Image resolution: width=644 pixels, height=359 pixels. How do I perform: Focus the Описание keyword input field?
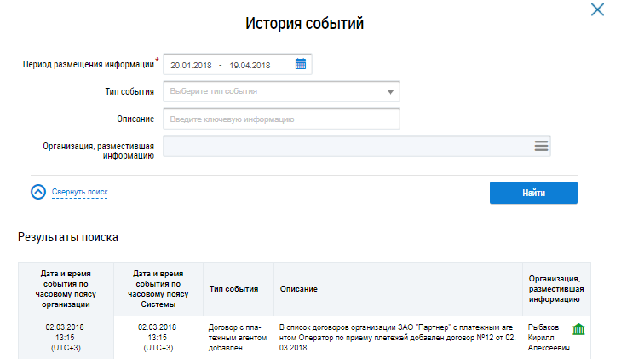pyautogui.click(x=281, y=119)
